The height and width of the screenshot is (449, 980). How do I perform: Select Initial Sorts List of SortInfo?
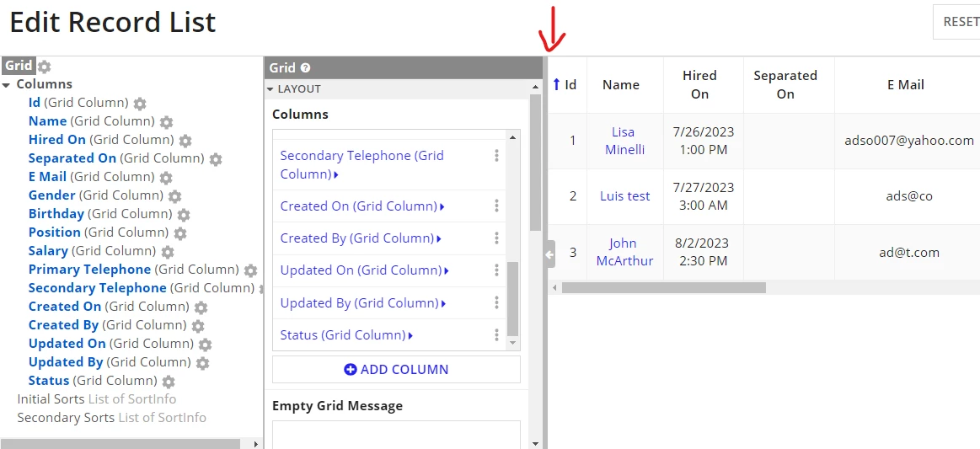click(97, 399)
